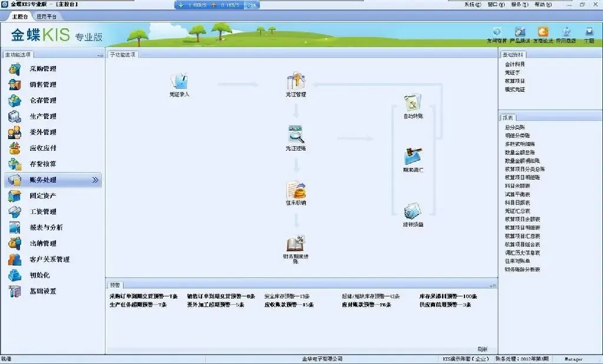
Task: Click 账务处理 period in status bar
Action: tap(522, 359)
